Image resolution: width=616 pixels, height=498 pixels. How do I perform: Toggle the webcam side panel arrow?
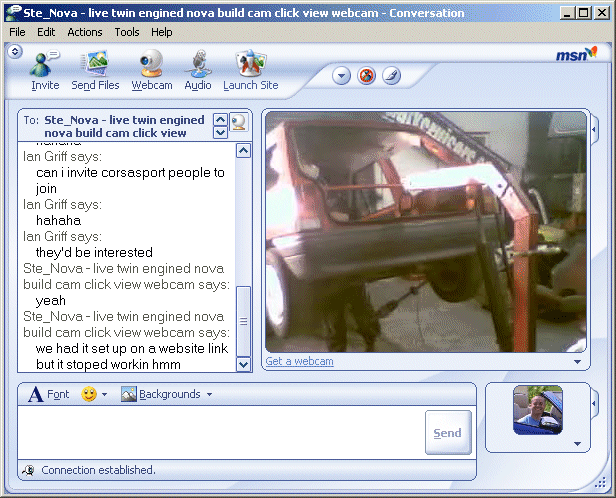[594, 130]
